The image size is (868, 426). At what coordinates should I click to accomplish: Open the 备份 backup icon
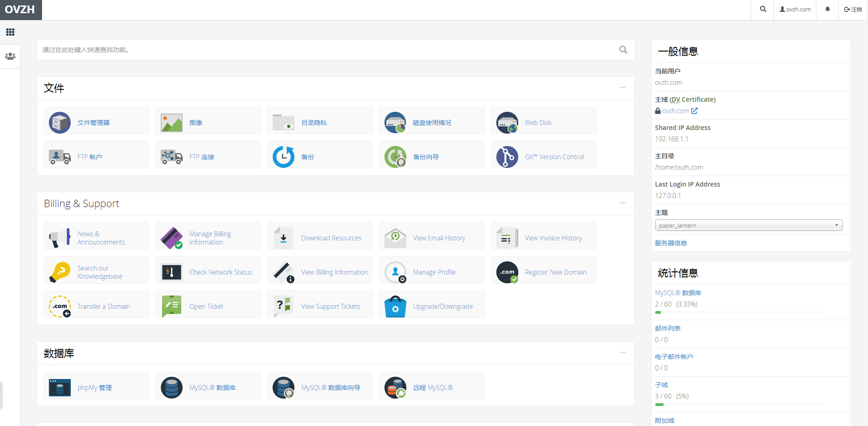(284, 157)
